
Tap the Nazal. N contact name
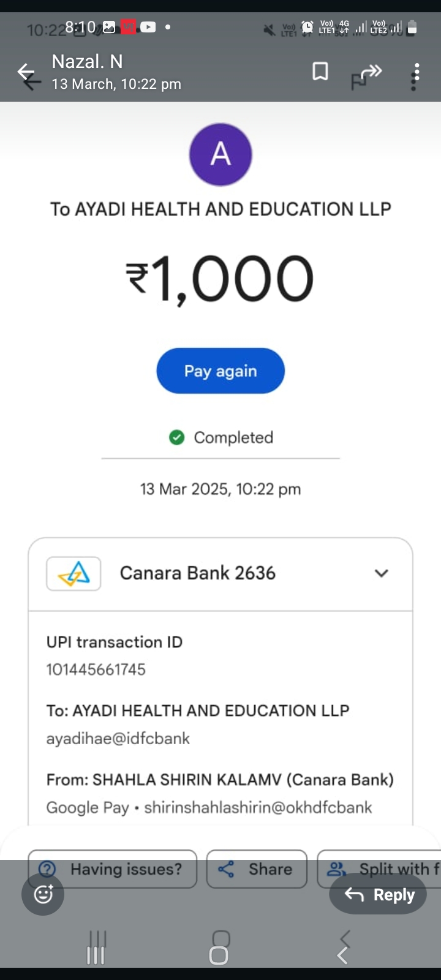[87, 62]
